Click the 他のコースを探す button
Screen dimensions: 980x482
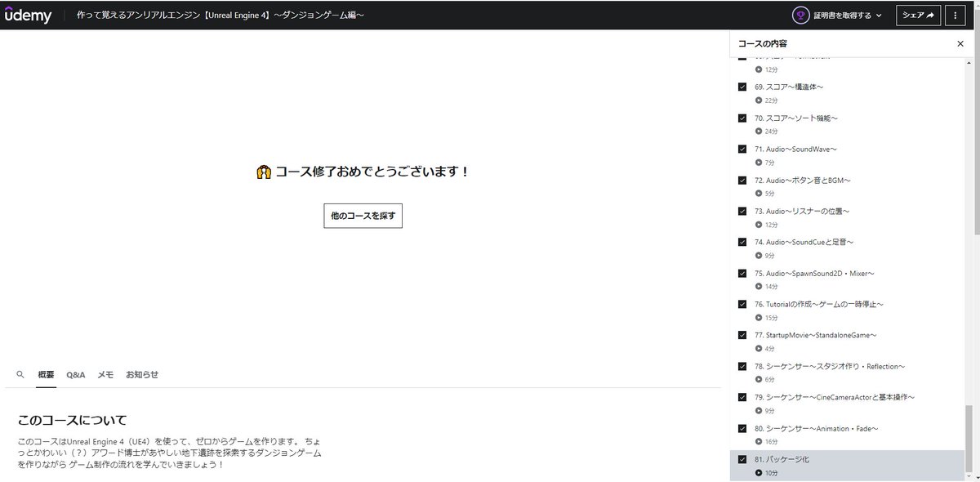[363, 216]
